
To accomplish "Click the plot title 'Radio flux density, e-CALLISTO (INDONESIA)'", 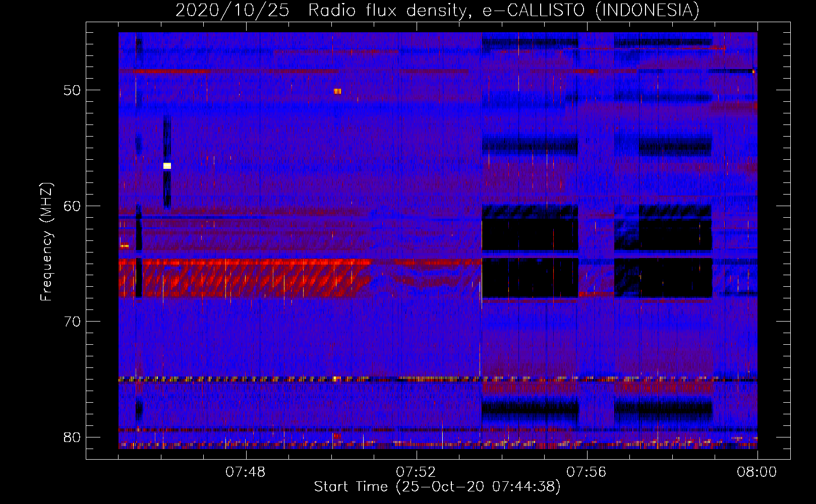I will point(503,10).
